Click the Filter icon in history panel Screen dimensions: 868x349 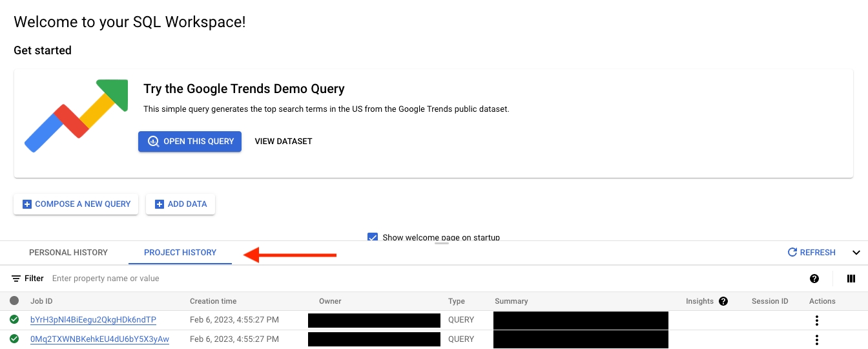pyautogui.click(x=16, y=279)
